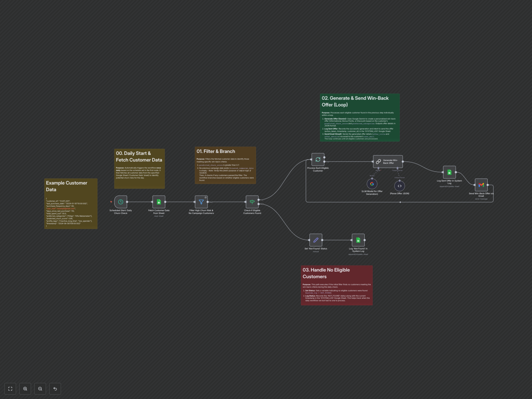Select the Set 'Not Found' Status node
The image size is (532, 399).
pos(316,240)
